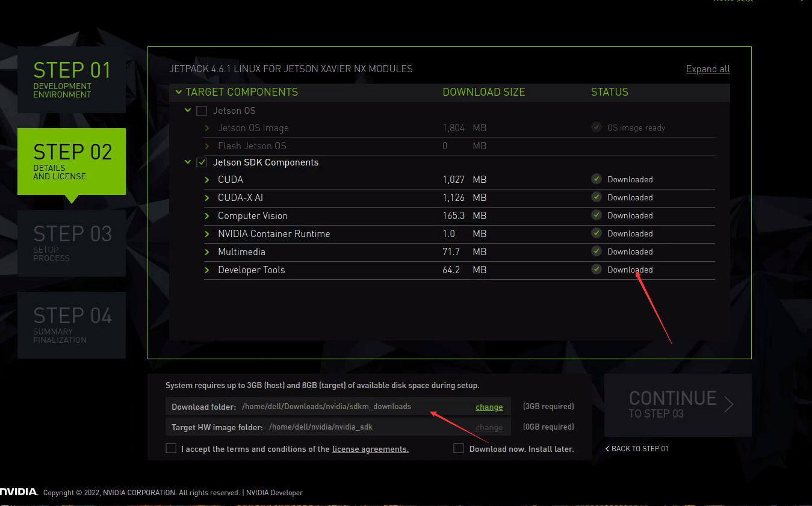Click the DOWNLOAD SIZE column header
This screenshot has height=506, width=812.
click(x=484, y=92)
